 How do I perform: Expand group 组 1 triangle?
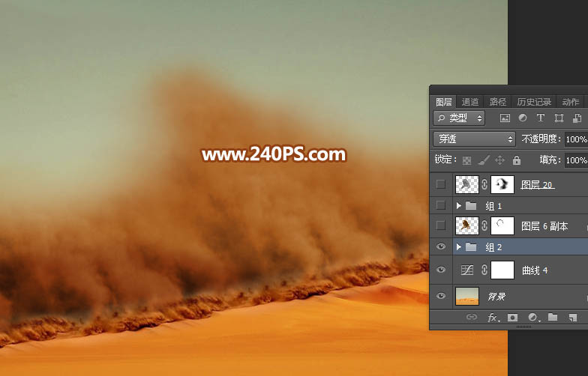tap(458, 205)
